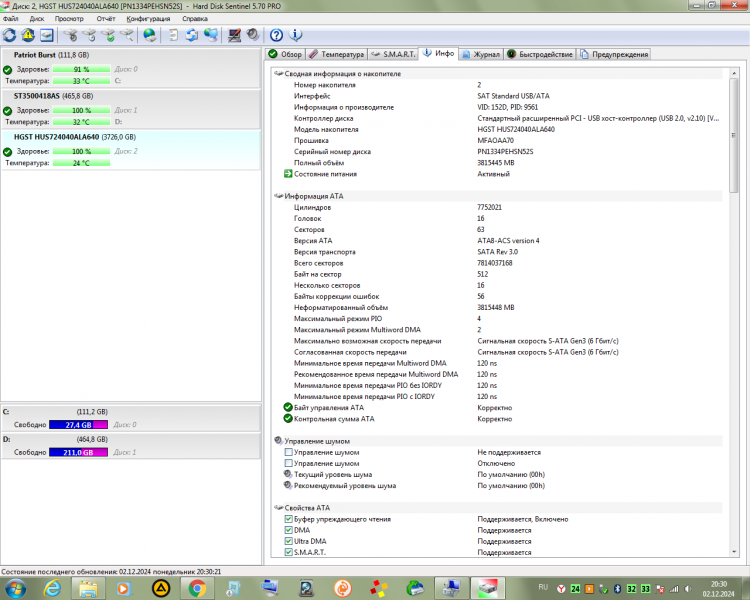Open the Конфигурация menu
Image resolution: width=750 pixels, height=600 pixels.
(x=148, y=19)
